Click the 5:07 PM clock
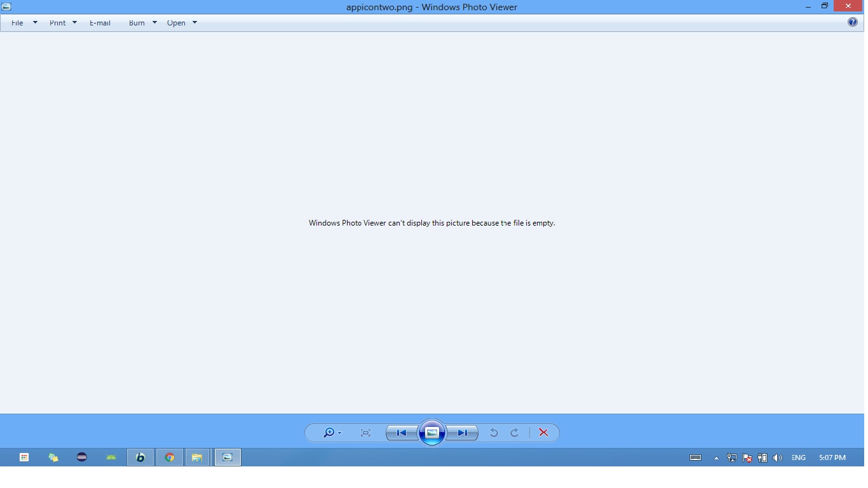Image resolution: width=868 pixels, height=488 pixels. pyautogui.click(x=832, y=457)
